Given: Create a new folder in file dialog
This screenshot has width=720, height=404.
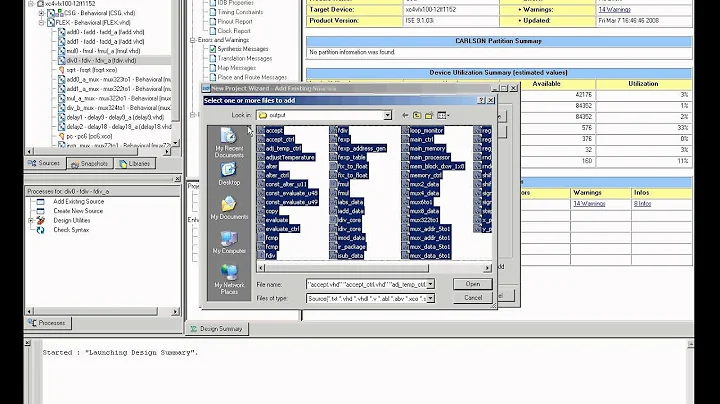Looking at the screenshot, I should pos(428,115).
